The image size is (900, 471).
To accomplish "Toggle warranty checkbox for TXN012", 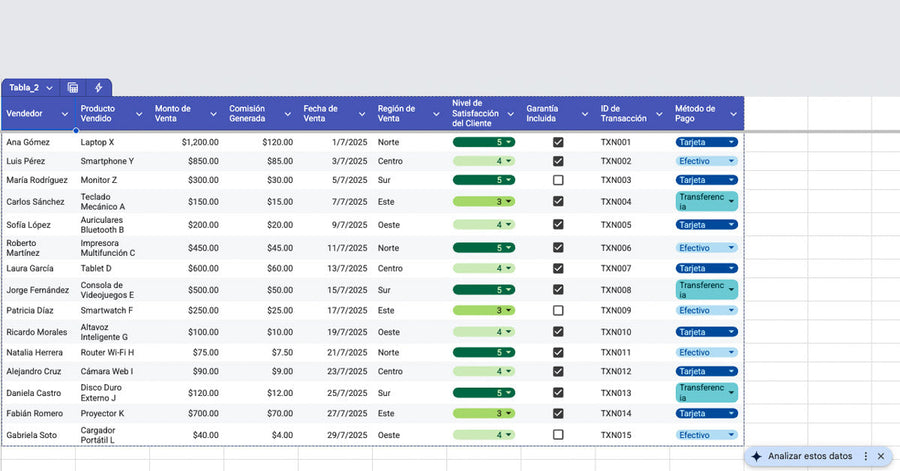I will [x=558, y=371].
